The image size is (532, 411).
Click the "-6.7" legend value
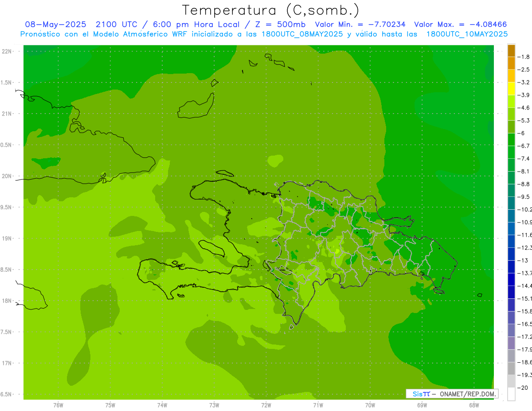(x=524, y=146)
